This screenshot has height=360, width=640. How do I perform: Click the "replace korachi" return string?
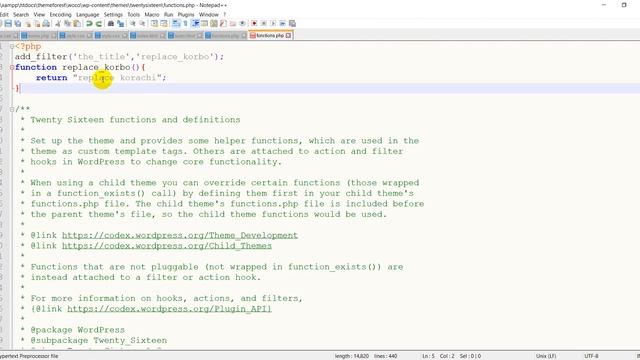pyautogui.click(x=117, y=78)
